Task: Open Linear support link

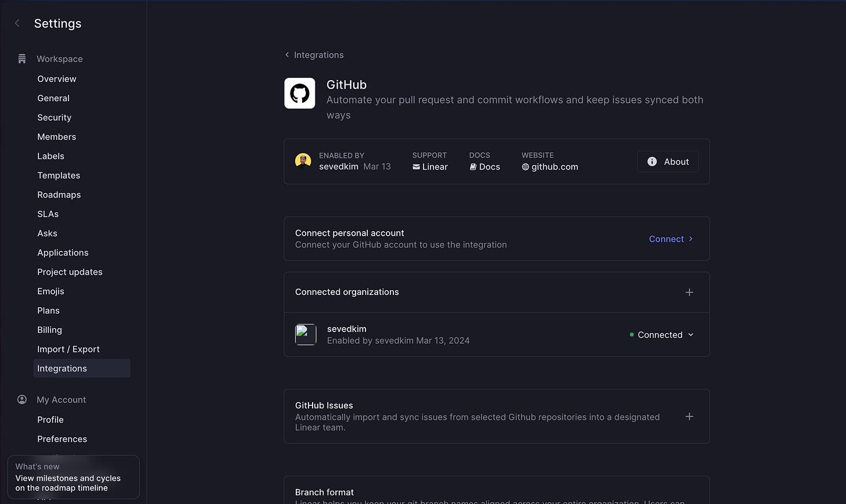Action: click(x=430, y=167)
